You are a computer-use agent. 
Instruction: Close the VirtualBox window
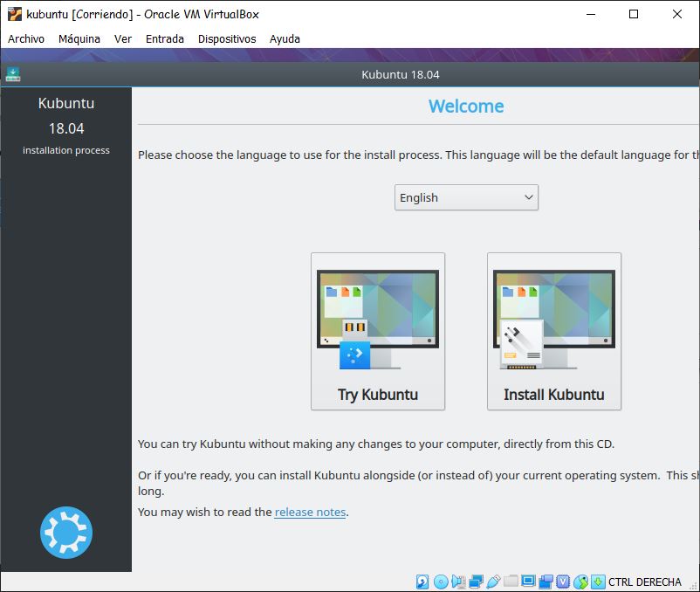coord(677,14)
